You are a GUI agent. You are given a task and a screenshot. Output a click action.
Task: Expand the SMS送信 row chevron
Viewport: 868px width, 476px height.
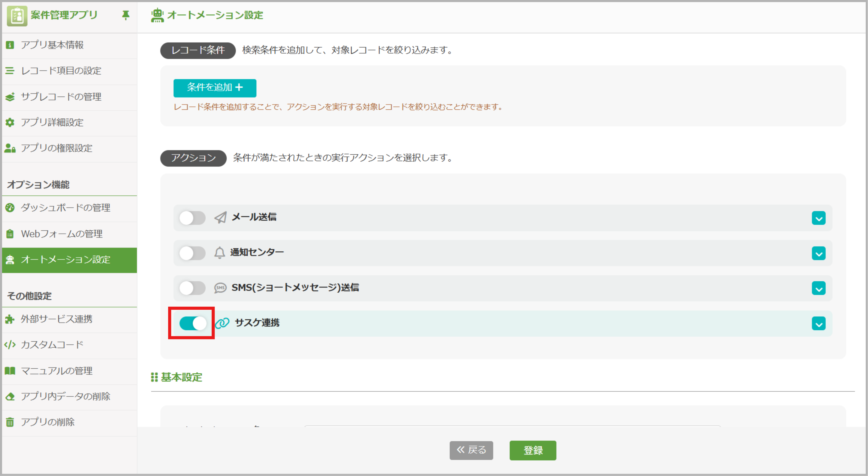pos(818,288)
